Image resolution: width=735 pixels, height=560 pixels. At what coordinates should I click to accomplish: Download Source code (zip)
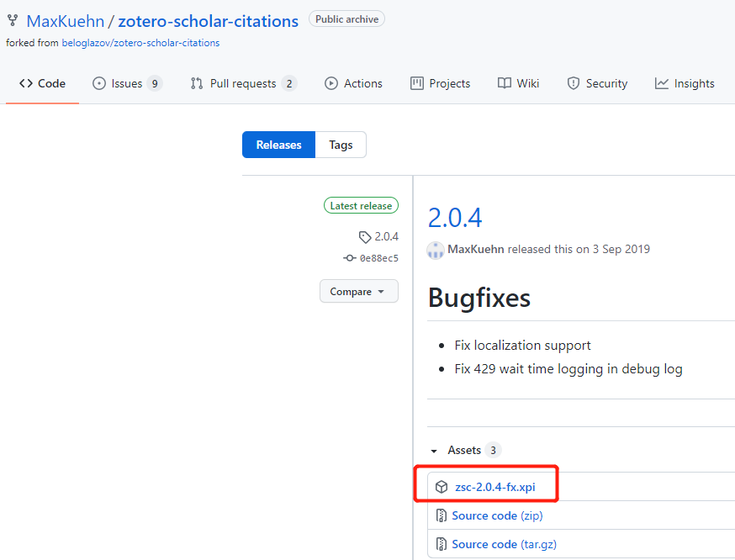pos(497,516)
